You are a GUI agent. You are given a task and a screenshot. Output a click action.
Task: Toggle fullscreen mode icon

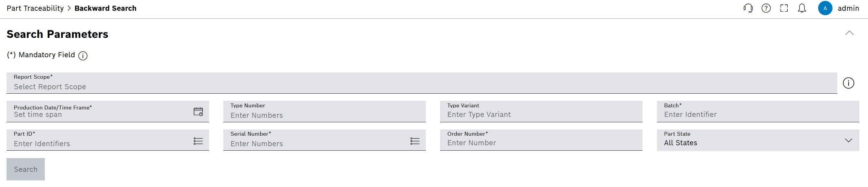click(784, 8)
